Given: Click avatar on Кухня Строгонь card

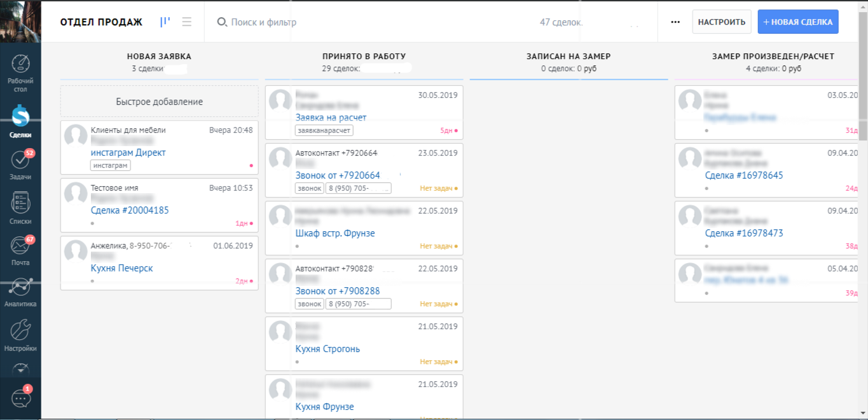Looking at the screenshot, I should [280, 332].
